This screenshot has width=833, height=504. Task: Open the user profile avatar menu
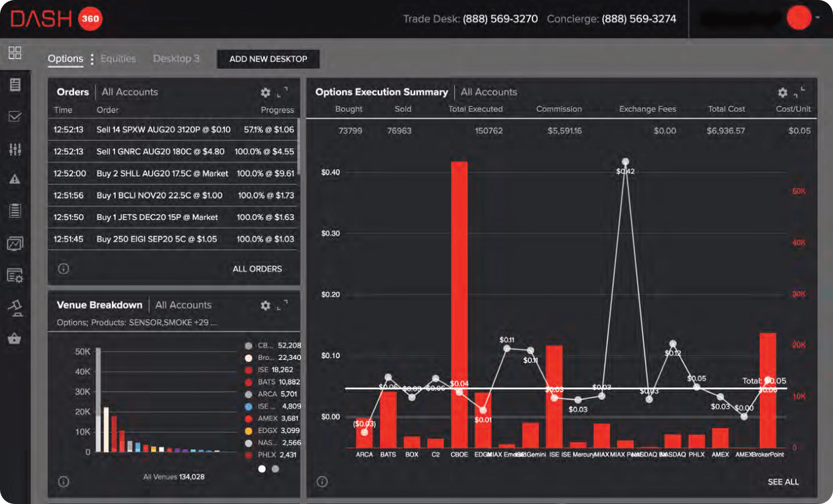(799, 18)
